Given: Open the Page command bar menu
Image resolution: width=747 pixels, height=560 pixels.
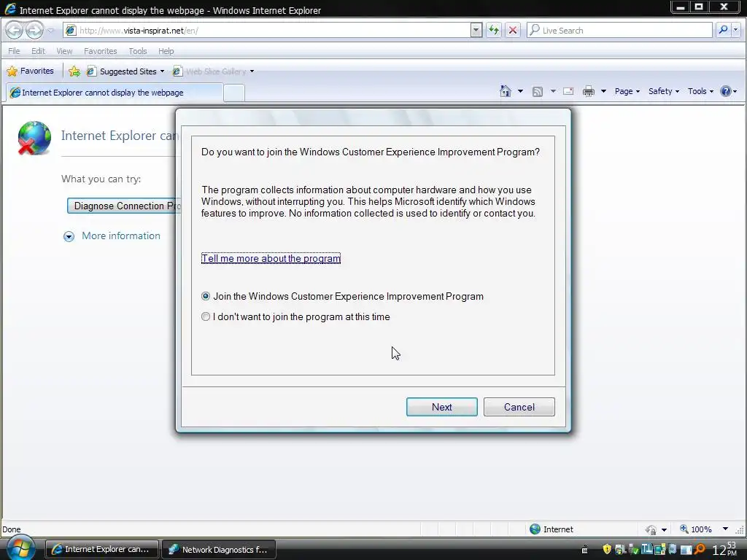Looking at the screenshot, I should coord(627,91).
